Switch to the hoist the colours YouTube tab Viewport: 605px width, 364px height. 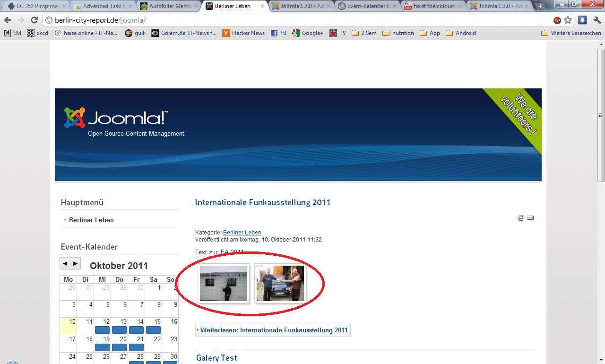(x=432, y=6)
